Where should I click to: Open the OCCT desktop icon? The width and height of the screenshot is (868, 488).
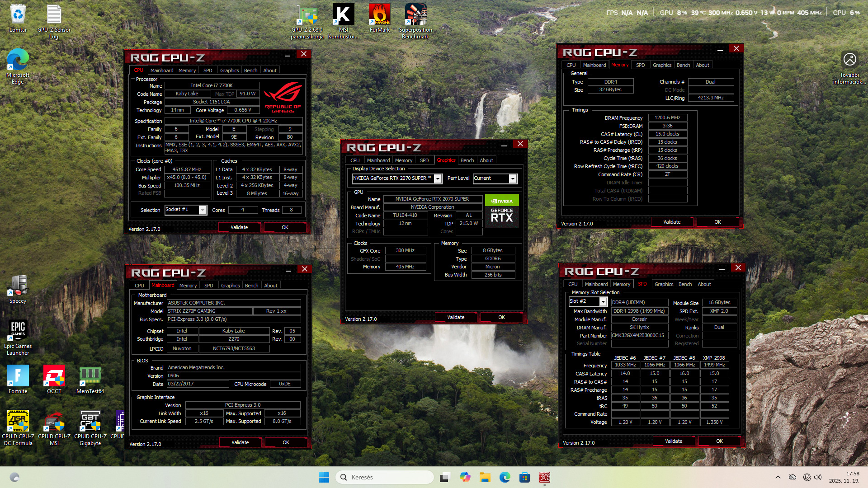[54, 376]
